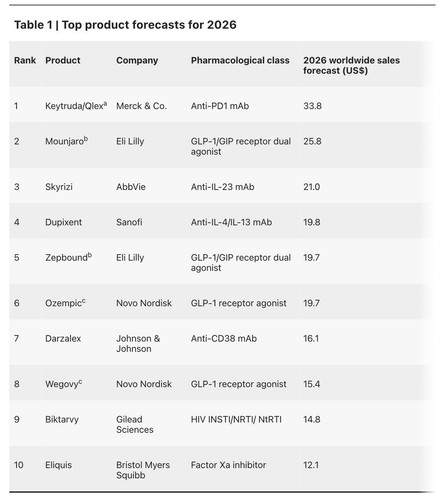Select the Bristol Myers Squibb company cell
Viewport: 445px width, 500px height.
[143, 470]
